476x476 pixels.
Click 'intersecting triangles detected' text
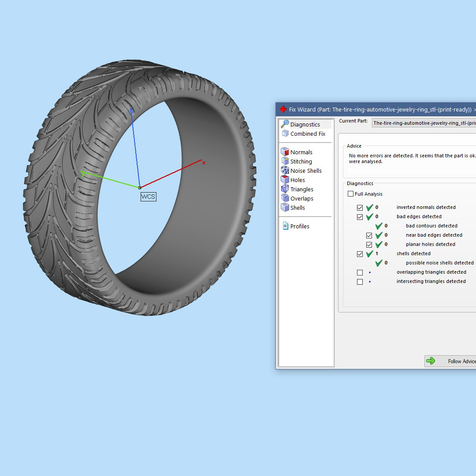pyautogui.click(x=431, y=281)
